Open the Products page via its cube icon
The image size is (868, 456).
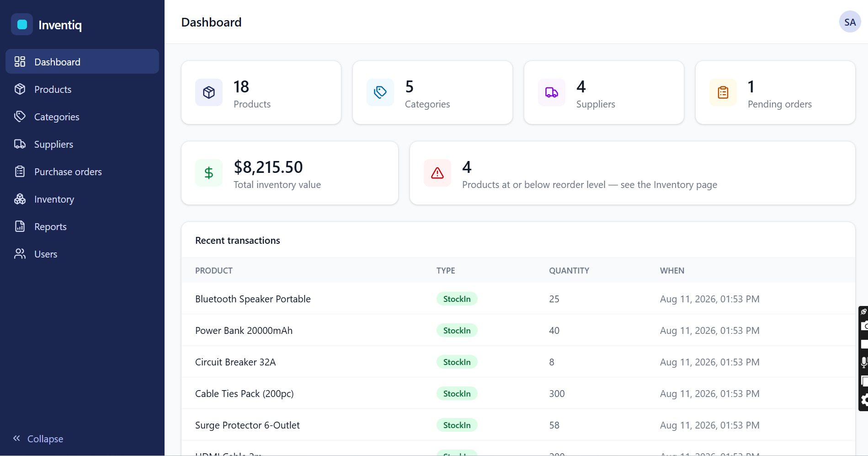[x=20, y=89]
